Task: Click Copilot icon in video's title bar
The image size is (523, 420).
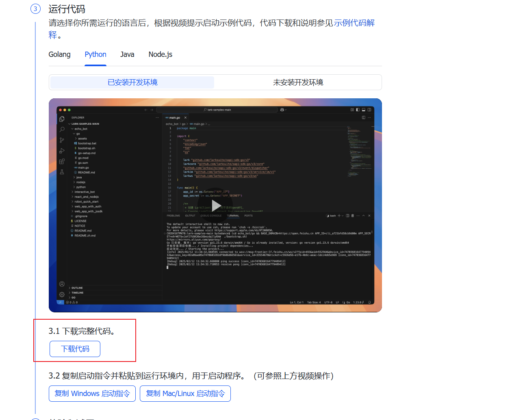Action: click(283, 110)
